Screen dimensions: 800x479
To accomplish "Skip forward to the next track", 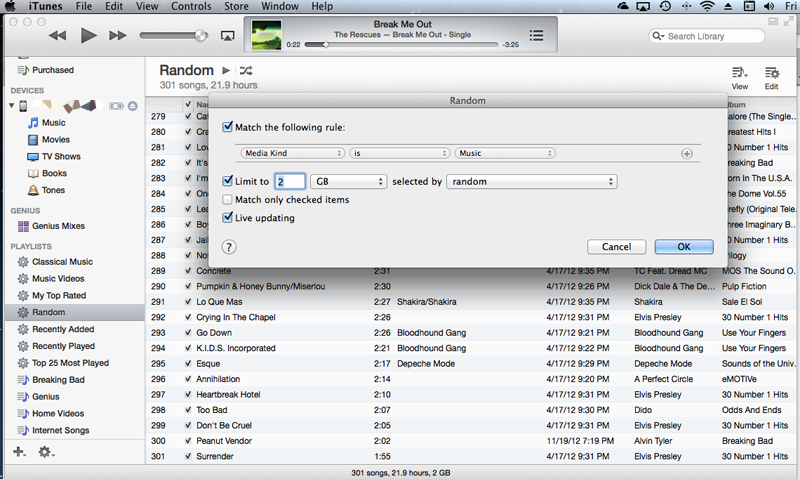I will coord(118,36).
